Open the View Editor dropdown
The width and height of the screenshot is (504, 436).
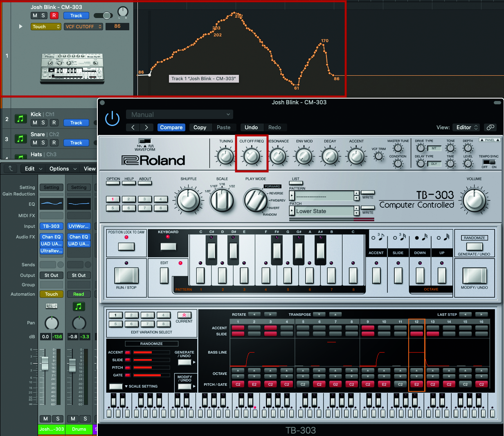coord(467,127)
